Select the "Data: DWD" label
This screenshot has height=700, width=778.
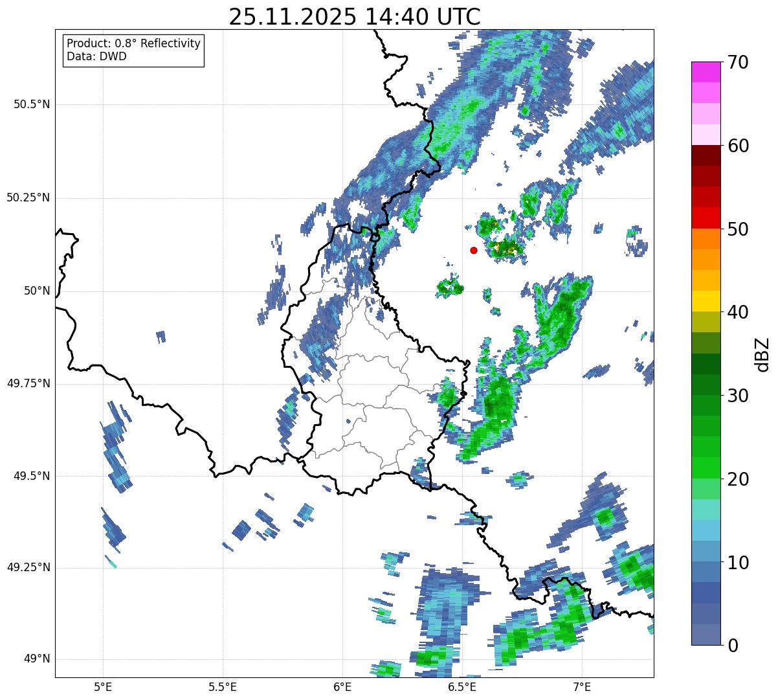click(96, 56)
